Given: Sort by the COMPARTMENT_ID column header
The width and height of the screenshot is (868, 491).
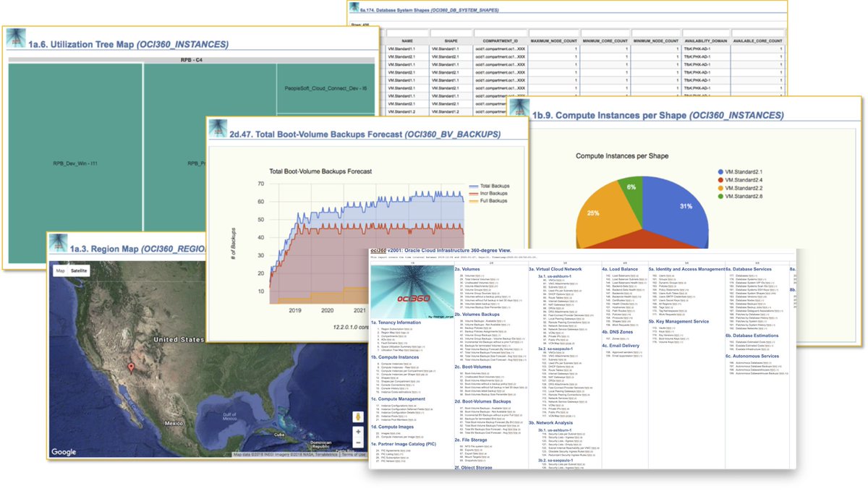Looking at the screenshot, I should (501, 41).
